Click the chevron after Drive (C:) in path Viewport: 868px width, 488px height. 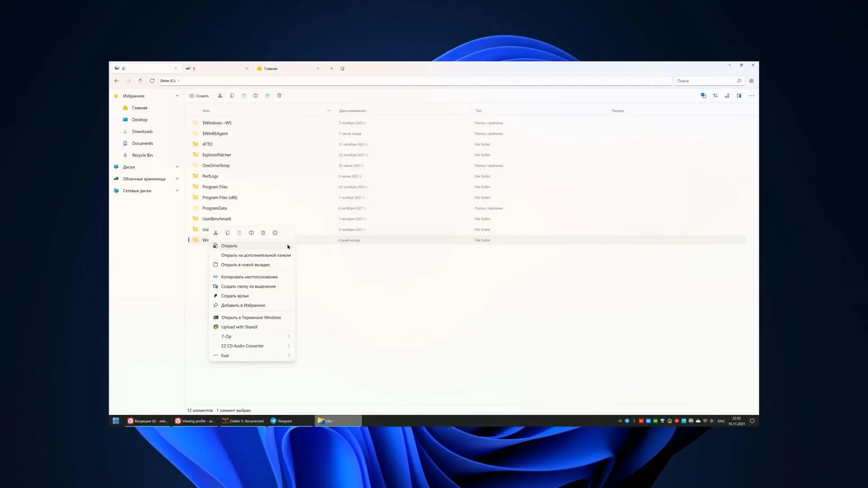coord(179,81)
